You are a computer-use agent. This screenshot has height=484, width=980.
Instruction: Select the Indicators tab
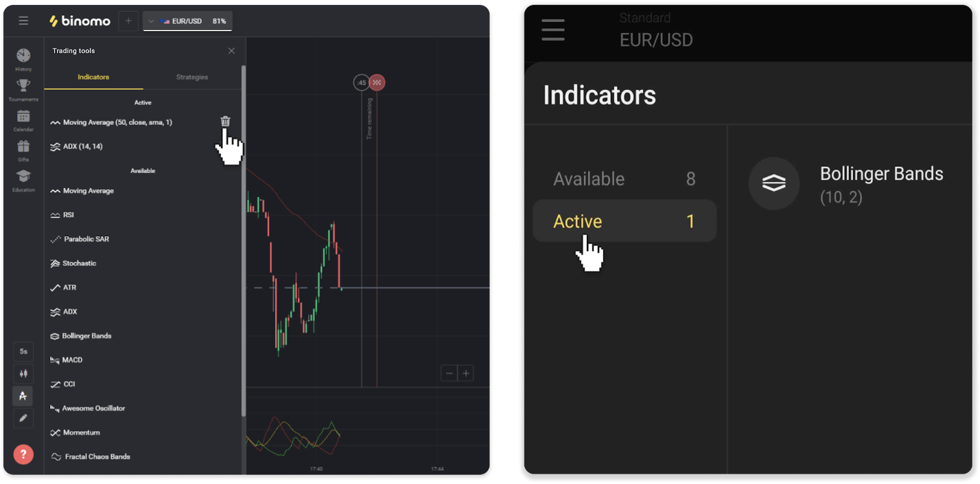(x=93, y=77)
